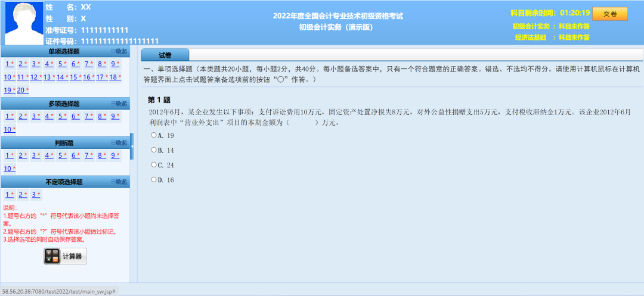Switch to the 试卷 tab
This screenshot has width=644, height=296.
pos(165,55)
